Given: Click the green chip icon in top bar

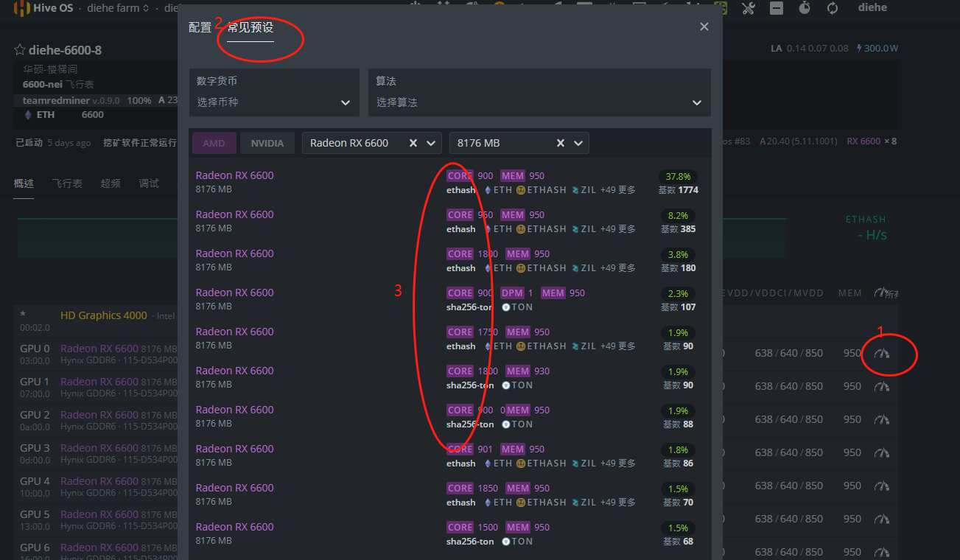Looking at the screenshot, I should point(721,8).
